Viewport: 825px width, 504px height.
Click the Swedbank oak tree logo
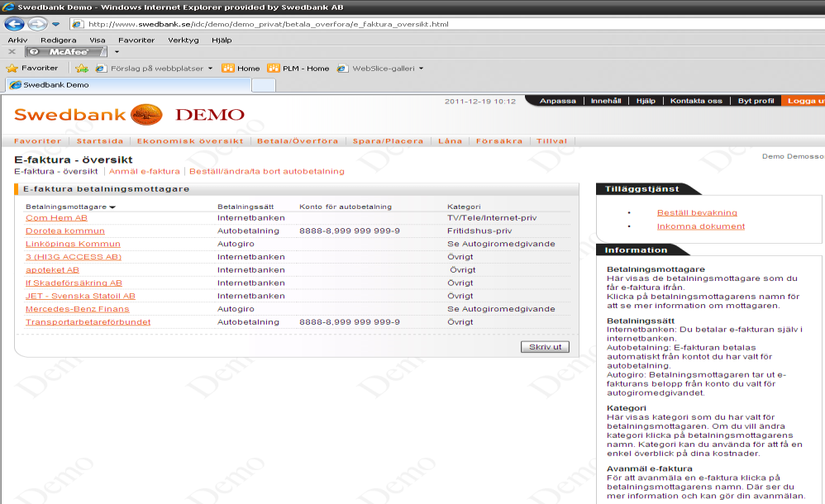(146, 114)
